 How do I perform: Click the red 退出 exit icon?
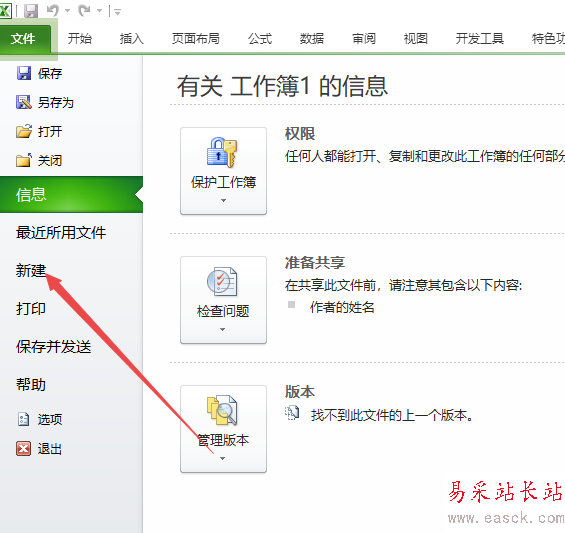tap(23, 449)
